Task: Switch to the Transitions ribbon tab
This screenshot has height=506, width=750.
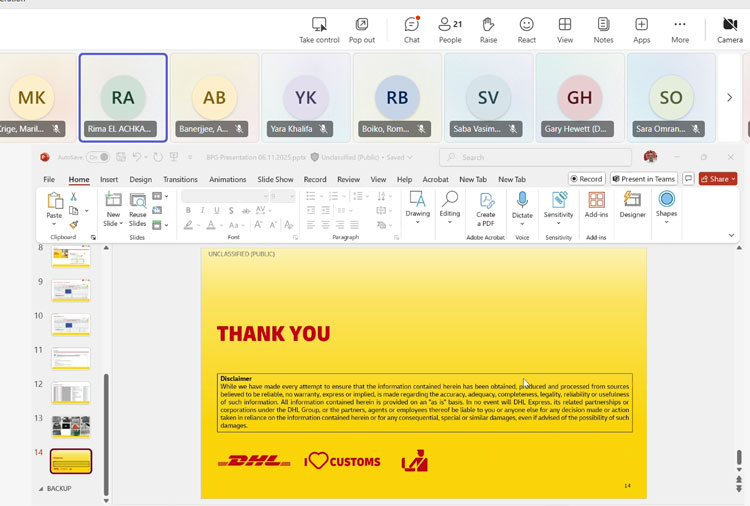Action: 180,180
